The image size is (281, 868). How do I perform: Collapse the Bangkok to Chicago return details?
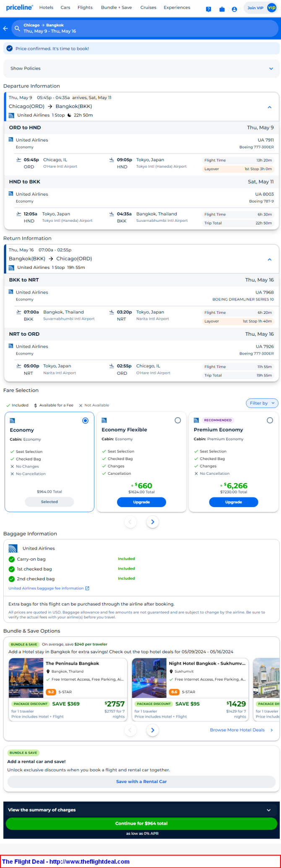[x=269, y=259]
